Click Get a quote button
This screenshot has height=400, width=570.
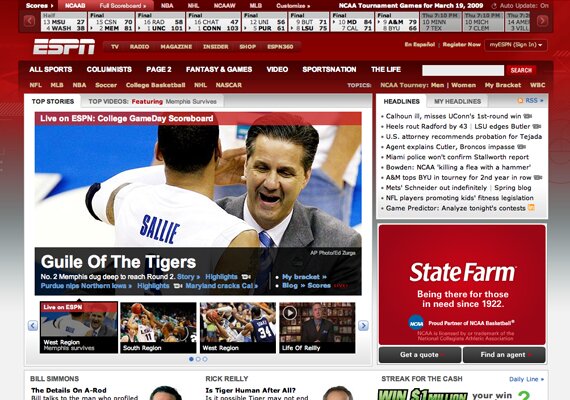coord(420,355)
